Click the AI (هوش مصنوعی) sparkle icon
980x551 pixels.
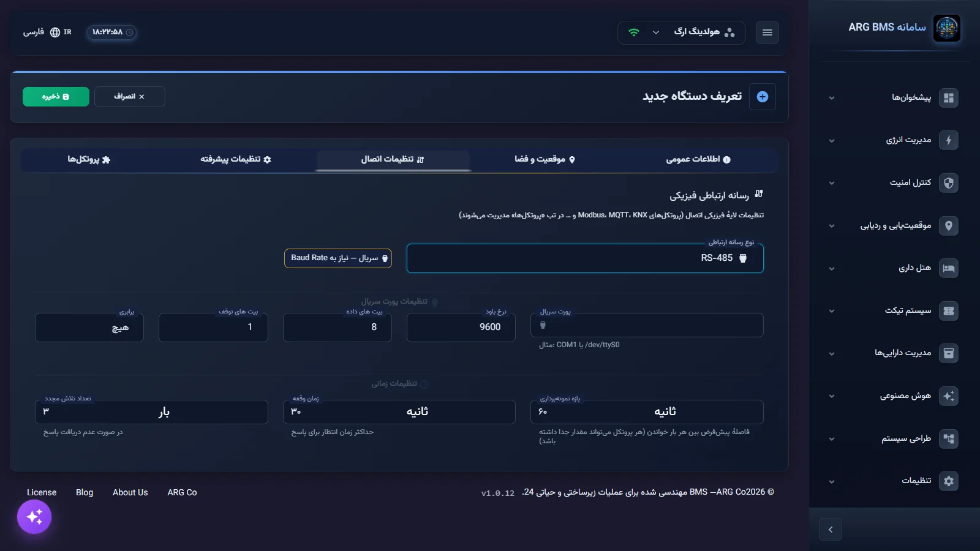pos(949,396)
